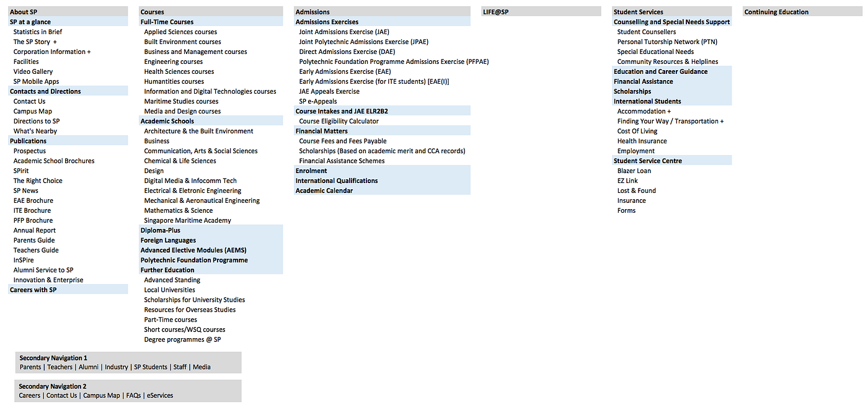Click 'The Right Choice' entry
The height and width of the screenshot is (412, 868).
38,181
